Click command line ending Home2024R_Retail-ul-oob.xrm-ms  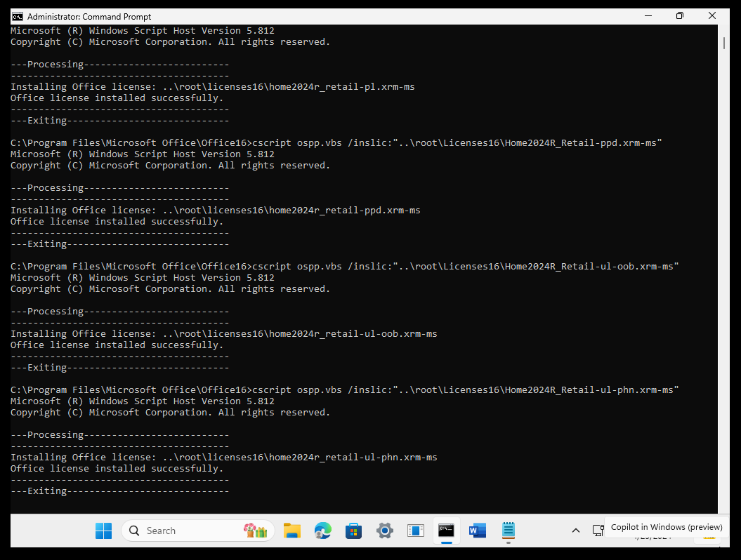click(344, 267)
